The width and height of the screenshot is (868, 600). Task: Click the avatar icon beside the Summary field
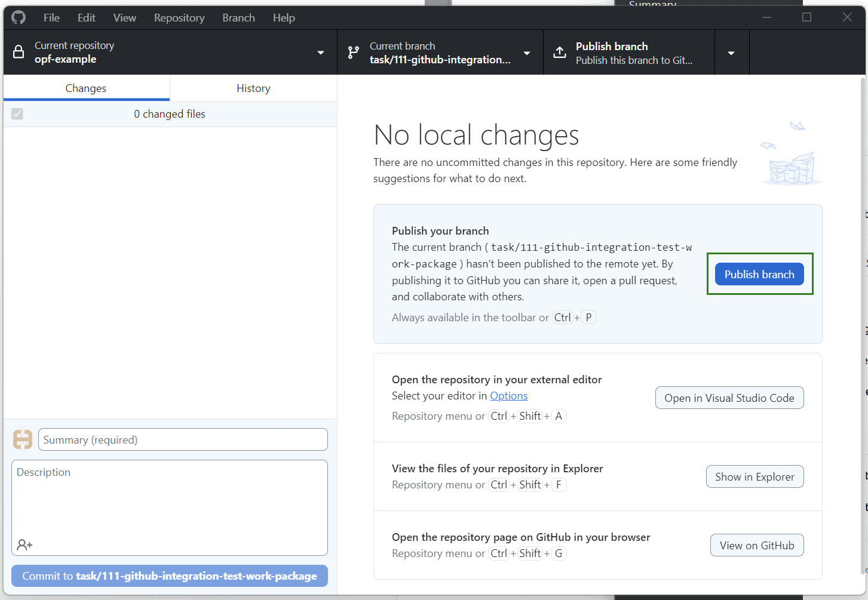click(x=22, y=439)
